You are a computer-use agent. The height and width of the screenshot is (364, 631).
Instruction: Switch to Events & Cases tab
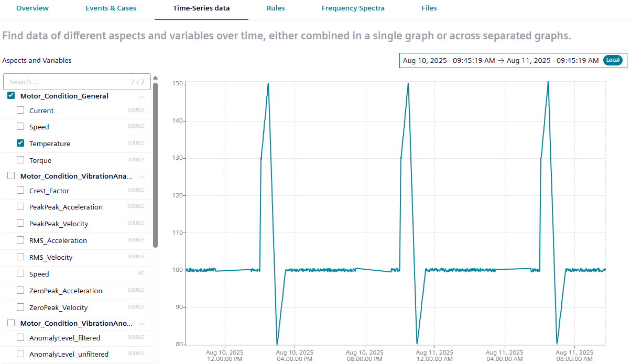tap(111, 8)
